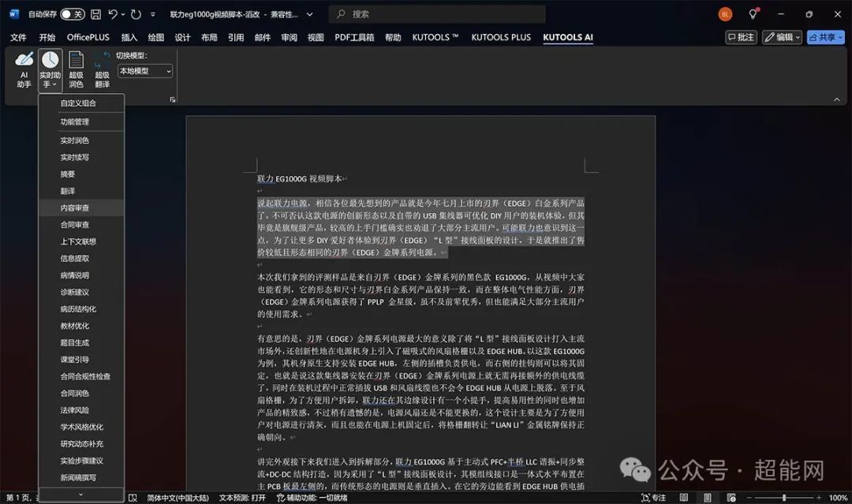Switch to the 开始 tab
The height and width of the screenshot is (504, 852).
pos(47,38)
